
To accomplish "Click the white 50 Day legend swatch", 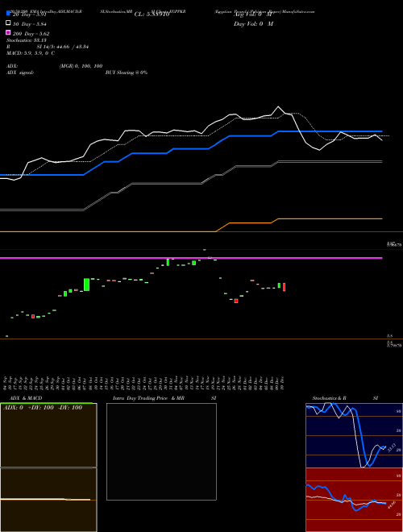I will [9, 23].
